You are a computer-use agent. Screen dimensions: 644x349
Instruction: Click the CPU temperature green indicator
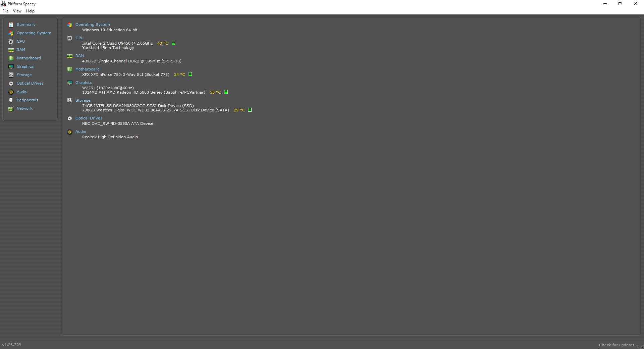click(x=173, y=43)
